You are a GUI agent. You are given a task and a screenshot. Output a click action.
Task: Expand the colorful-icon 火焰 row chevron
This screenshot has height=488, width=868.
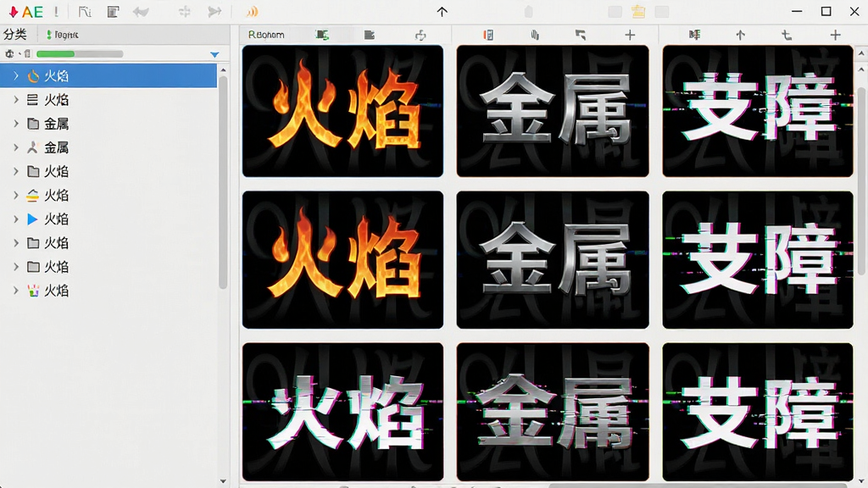16,291
